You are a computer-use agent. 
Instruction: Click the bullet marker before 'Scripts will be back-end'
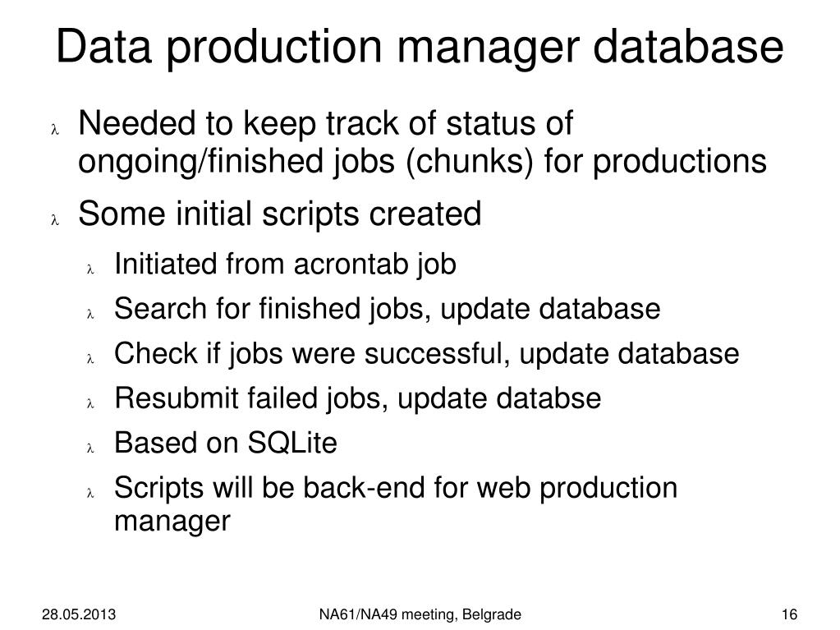[90, 493]
